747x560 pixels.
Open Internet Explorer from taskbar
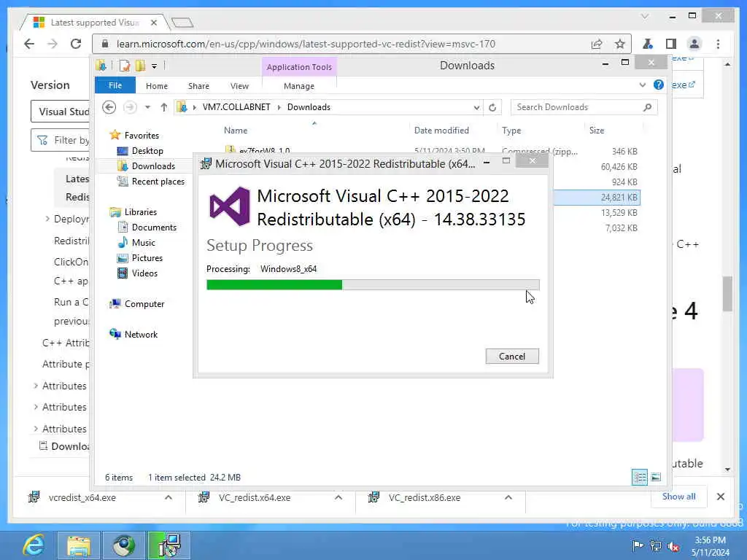[34, 545]
